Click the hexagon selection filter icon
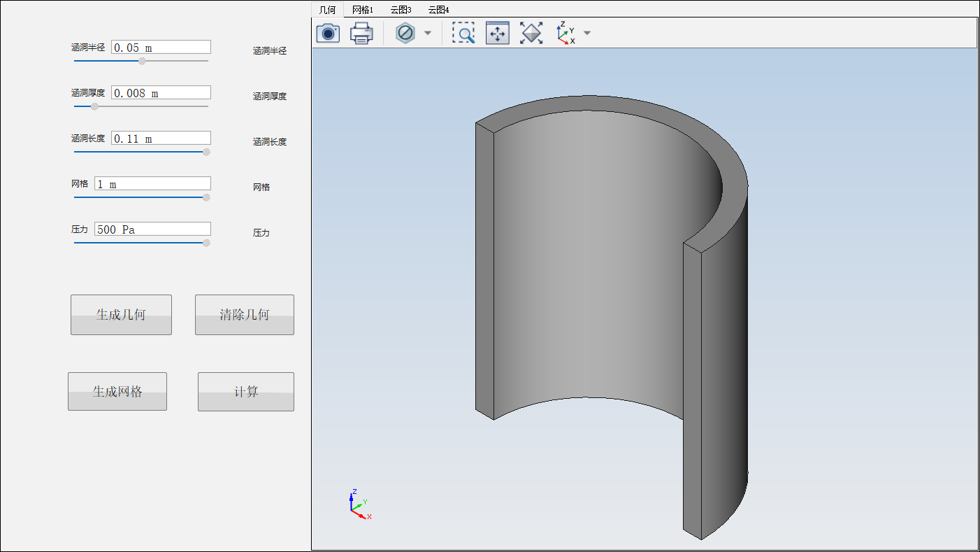Viewport: 980px width, 552px height. click(405, 33)
